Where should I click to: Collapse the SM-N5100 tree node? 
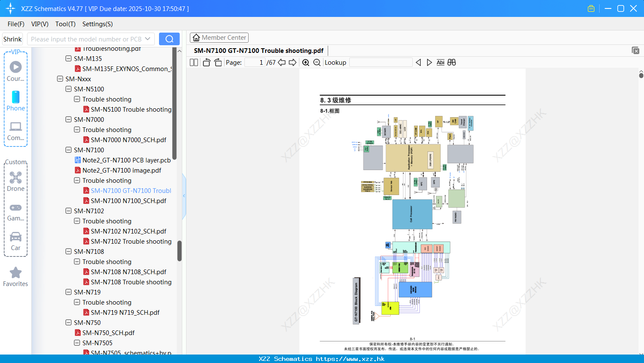(x=69, y=89)
